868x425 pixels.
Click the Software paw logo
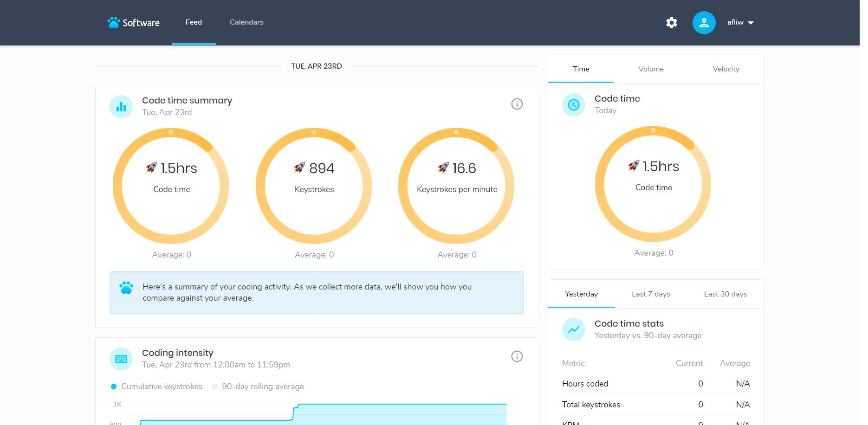coord(133,23)
